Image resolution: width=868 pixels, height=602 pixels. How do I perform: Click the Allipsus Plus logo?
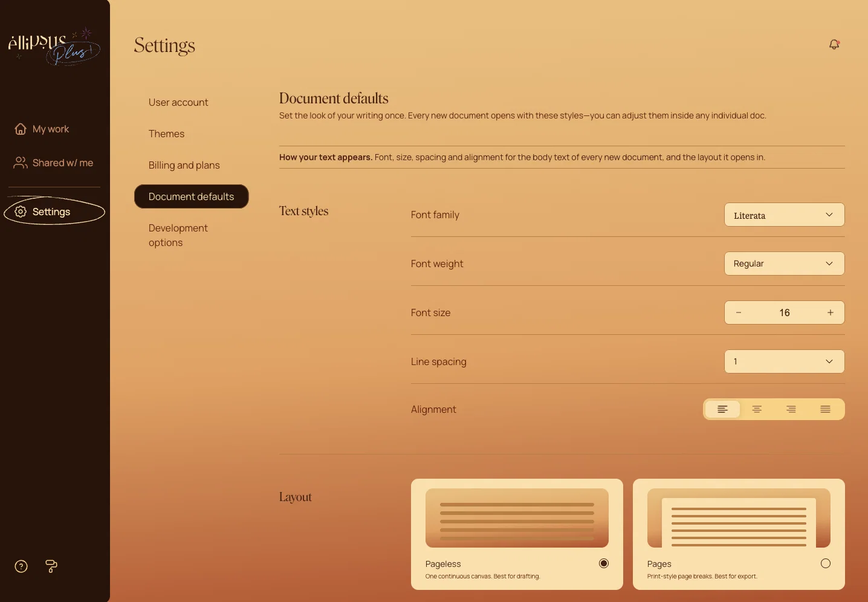(54, 47)
